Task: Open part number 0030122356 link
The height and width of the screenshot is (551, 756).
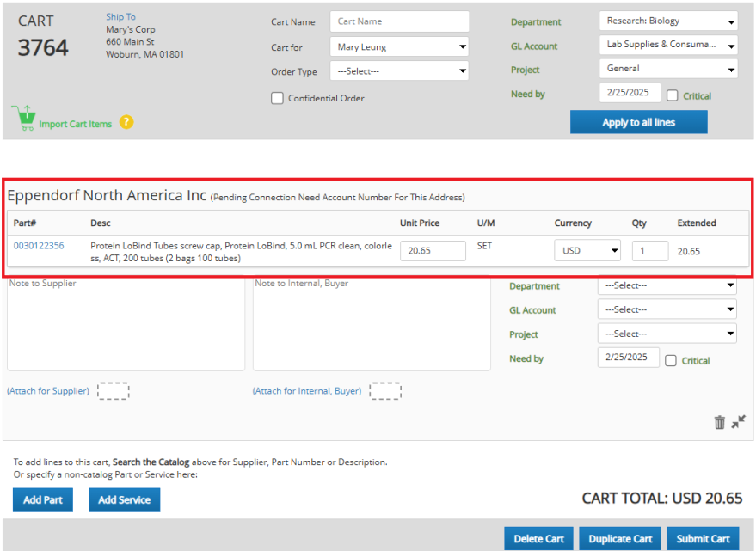Action: (39, 246)
